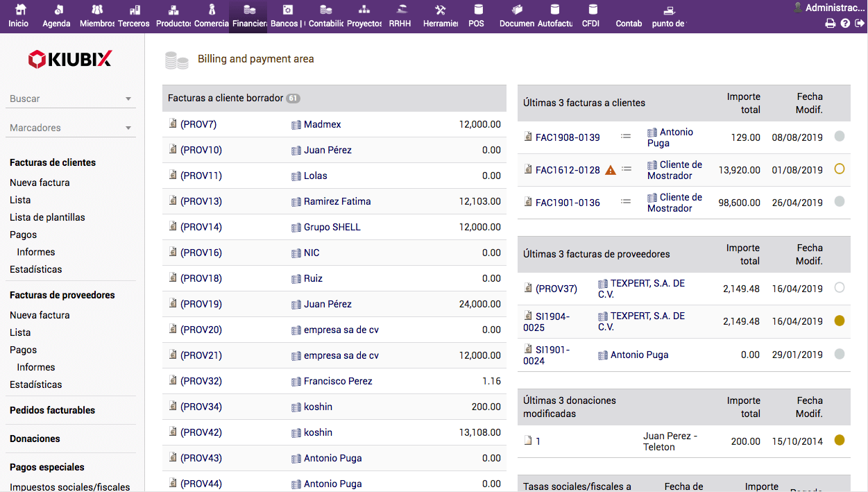Open the Grupo SHELL customer link
Screen dimensions: 868x492
coord(332,227)
